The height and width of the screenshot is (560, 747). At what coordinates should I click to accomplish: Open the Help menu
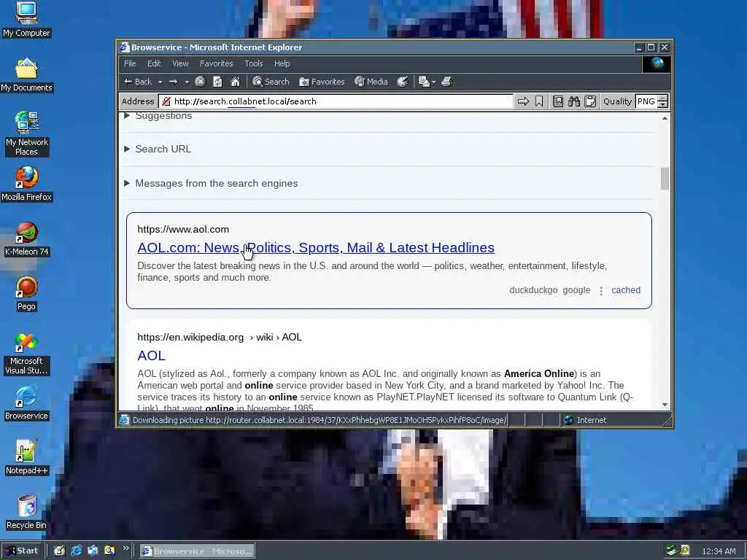point(282,63)
